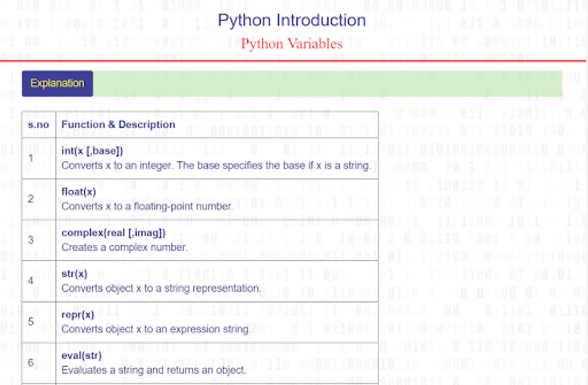The width and height of the screenshot is (588, 385).
Task: Click 'Creates a complex number' description
Action: (124, 247)
